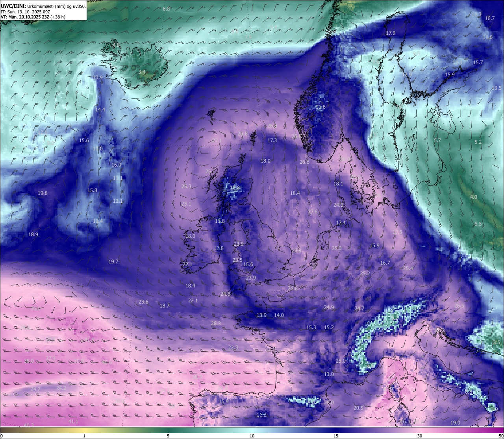
Task: Click the 19.8 value in the west Atlantic
Action: pos(43,193)
